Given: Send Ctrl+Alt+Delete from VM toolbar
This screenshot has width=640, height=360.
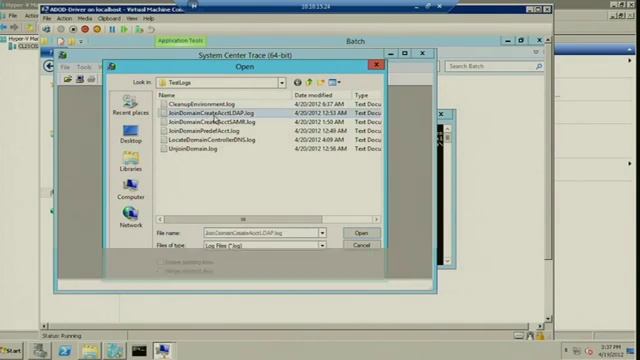Looking at the screenshot, I should (47, 29).
